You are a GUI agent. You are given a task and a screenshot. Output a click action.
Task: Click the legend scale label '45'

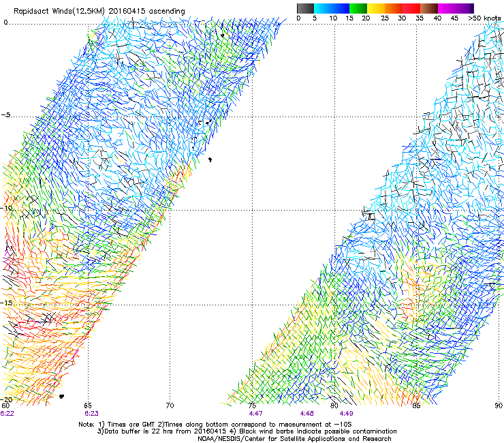coord(454,18)
